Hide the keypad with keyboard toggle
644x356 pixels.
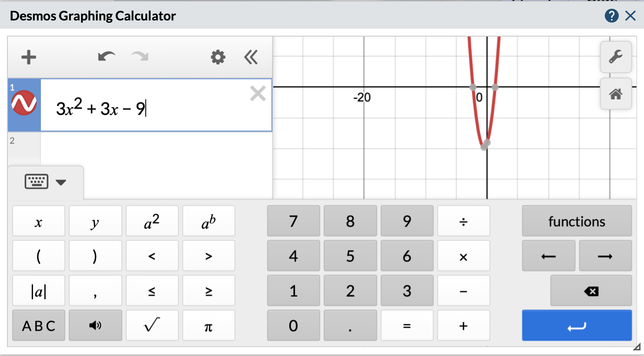click(x=45, y=182)
